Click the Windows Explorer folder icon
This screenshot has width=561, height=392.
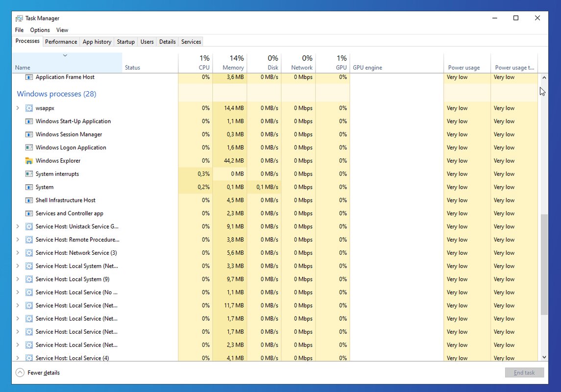(29, 161)
